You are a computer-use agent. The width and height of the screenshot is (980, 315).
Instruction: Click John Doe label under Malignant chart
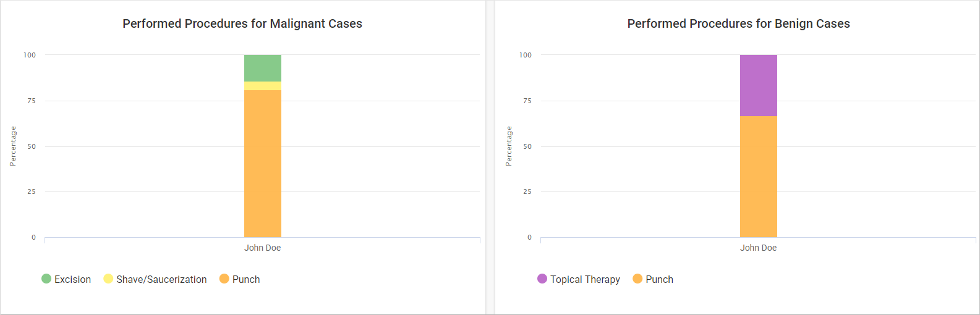(x=263, y=248)
